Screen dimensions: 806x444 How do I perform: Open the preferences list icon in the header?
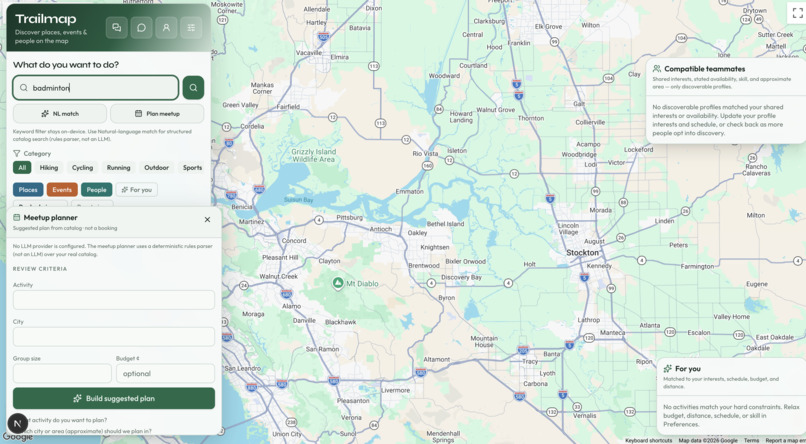[x=191, y=28]
